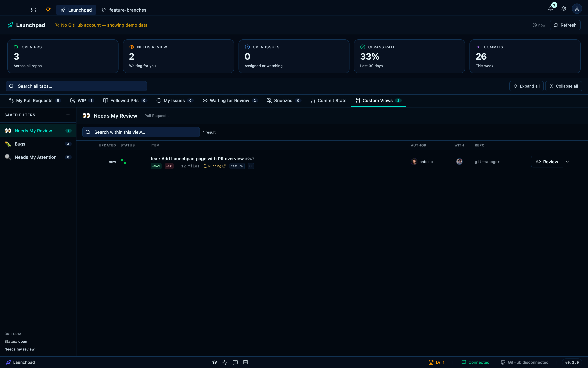Open the keyboard shortcuts icon
588x368 pixels.
click(245, 362)
